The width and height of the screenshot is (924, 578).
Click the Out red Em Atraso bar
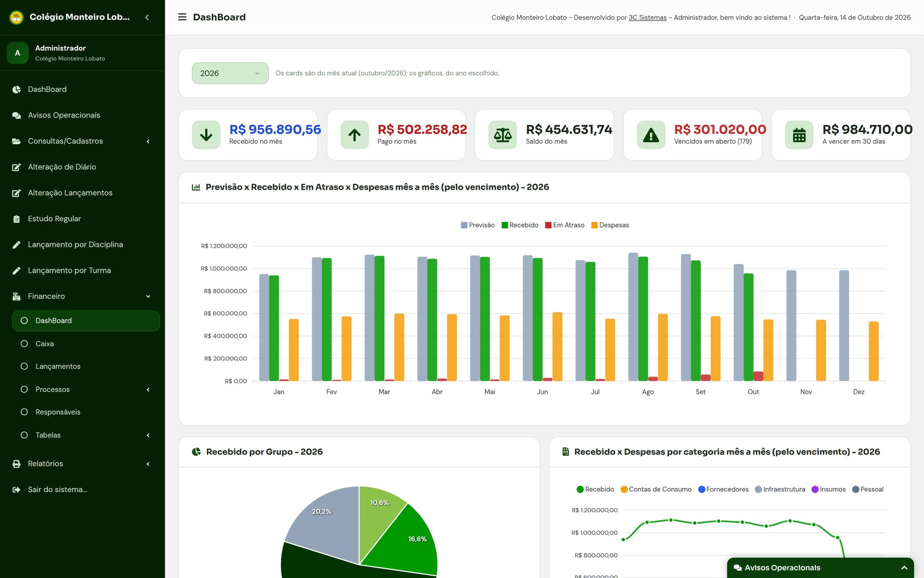click(758, 376)
